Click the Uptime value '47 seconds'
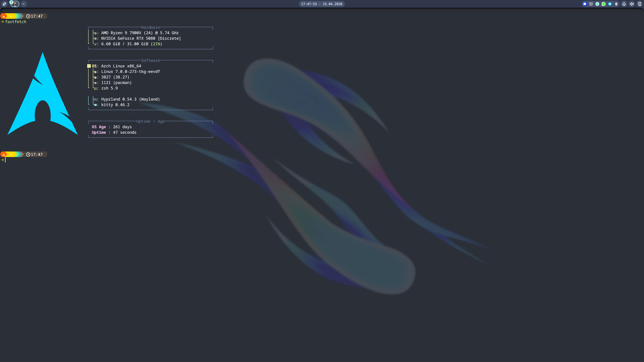This screenshot has height=362, width=644. point(125,132)
